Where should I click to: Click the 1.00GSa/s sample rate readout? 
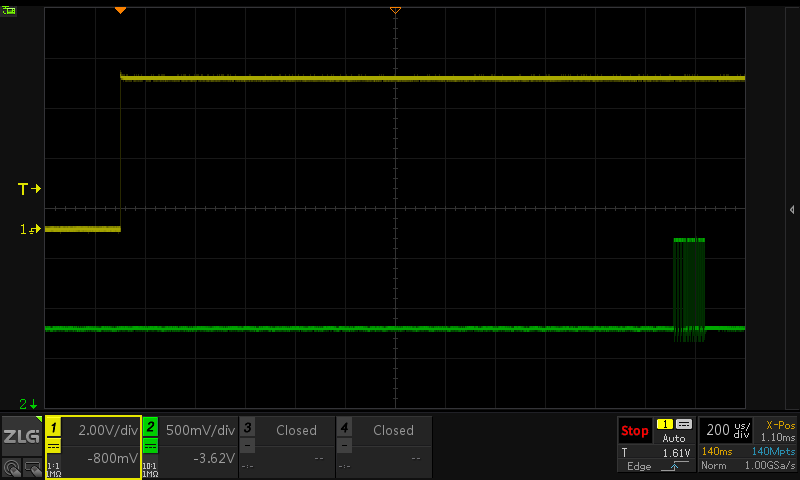point(769,465)
